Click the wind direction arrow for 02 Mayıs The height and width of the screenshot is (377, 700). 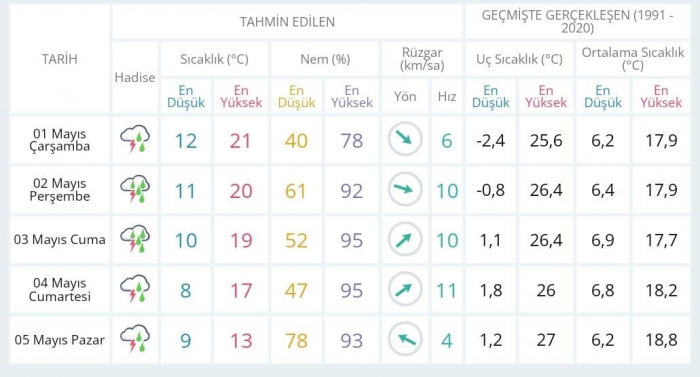(x=405, y=189)
